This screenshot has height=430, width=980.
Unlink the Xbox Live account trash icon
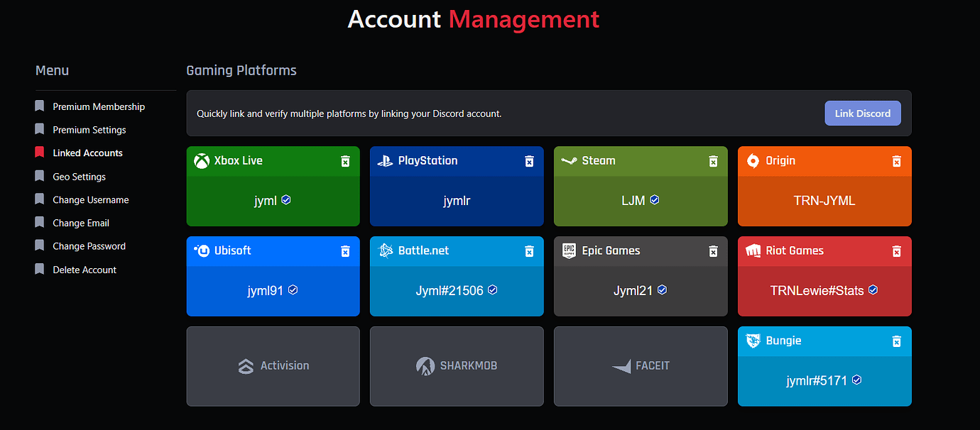point(345,161)
